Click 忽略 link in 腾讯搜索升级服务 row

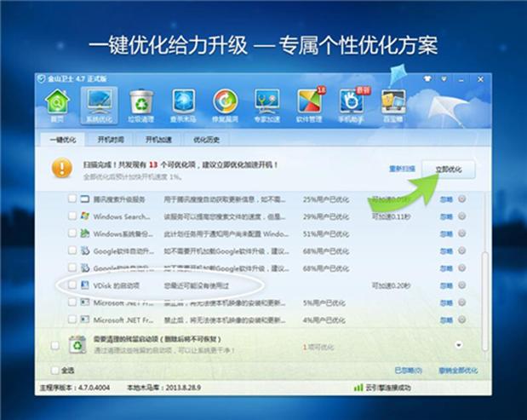click(446, 199)
